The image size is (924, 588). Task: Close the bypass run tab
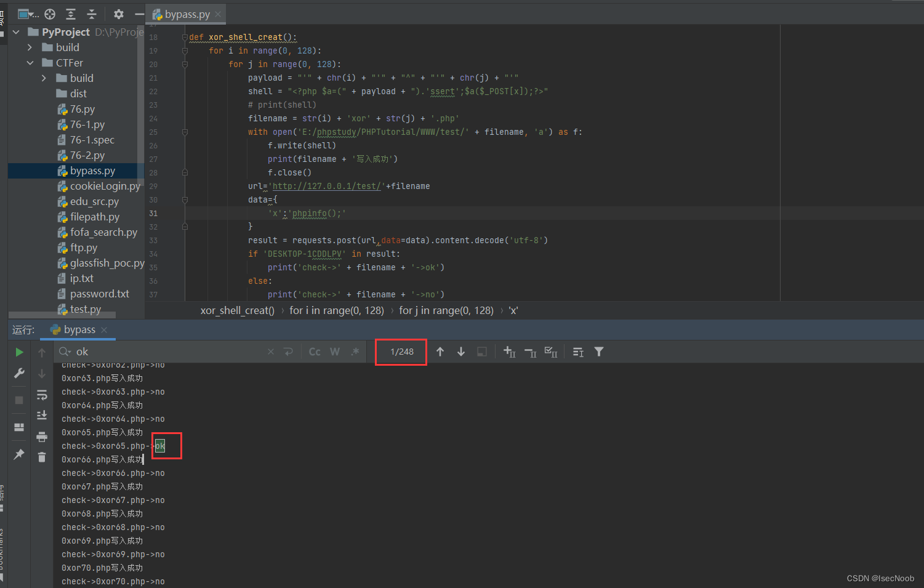click(x=104, y=330)
